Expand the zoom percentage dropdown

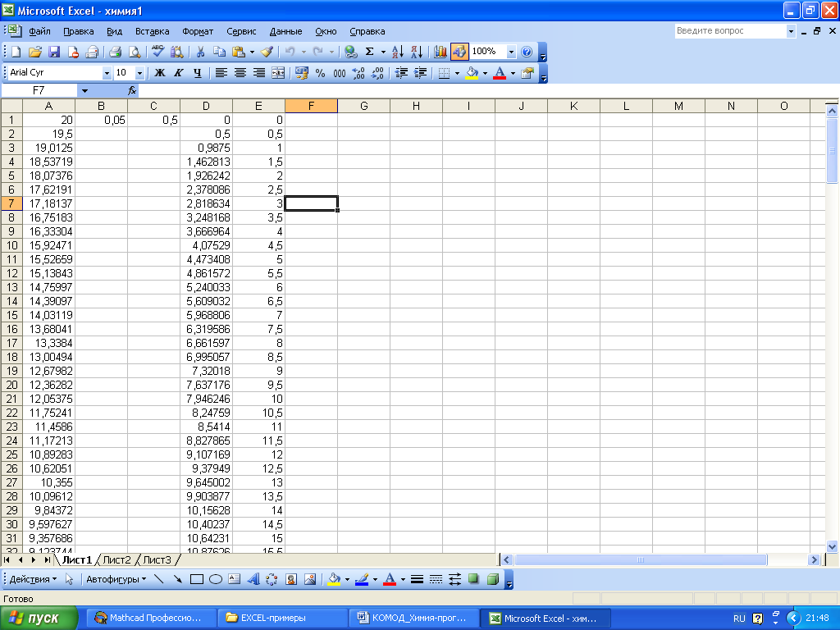click(512, 52)
